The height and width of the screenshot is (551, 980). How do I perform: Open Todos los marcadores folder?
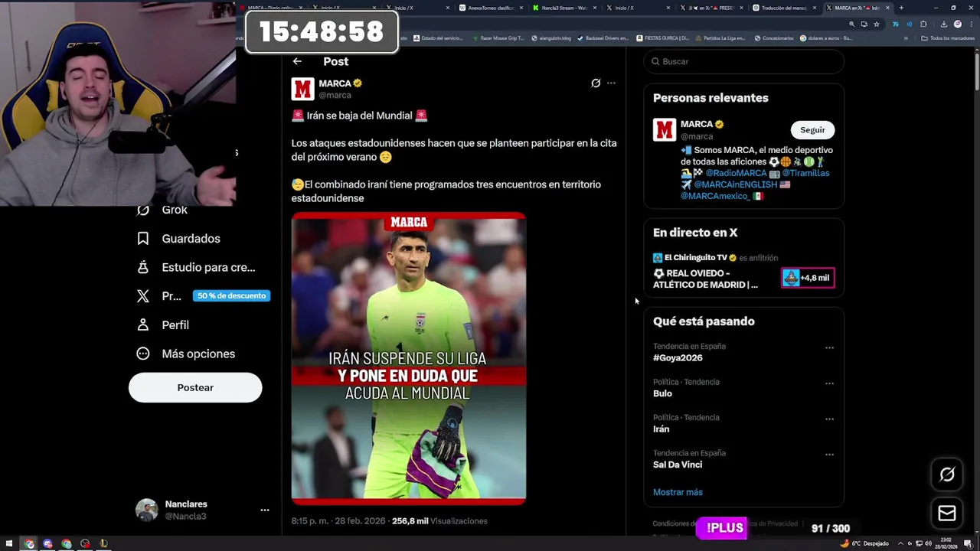[x=947, y=37]
